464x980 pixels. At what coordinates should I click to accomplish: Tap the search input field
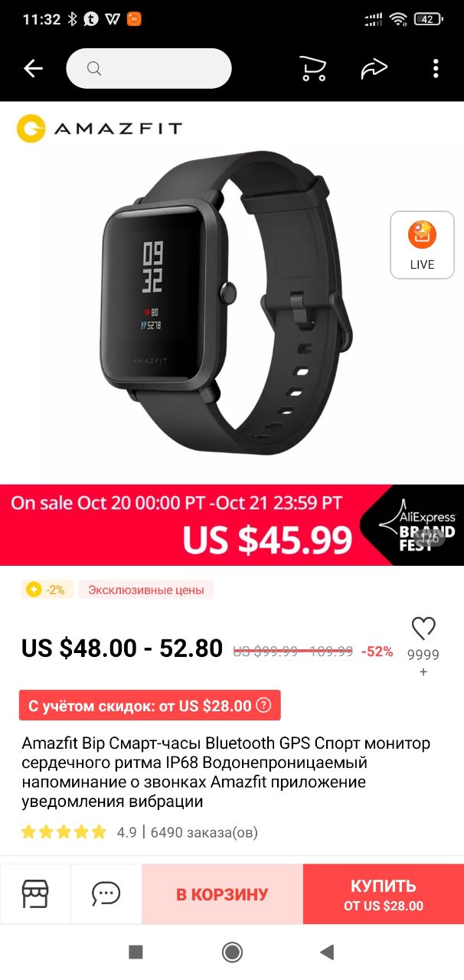pos(149,69)
